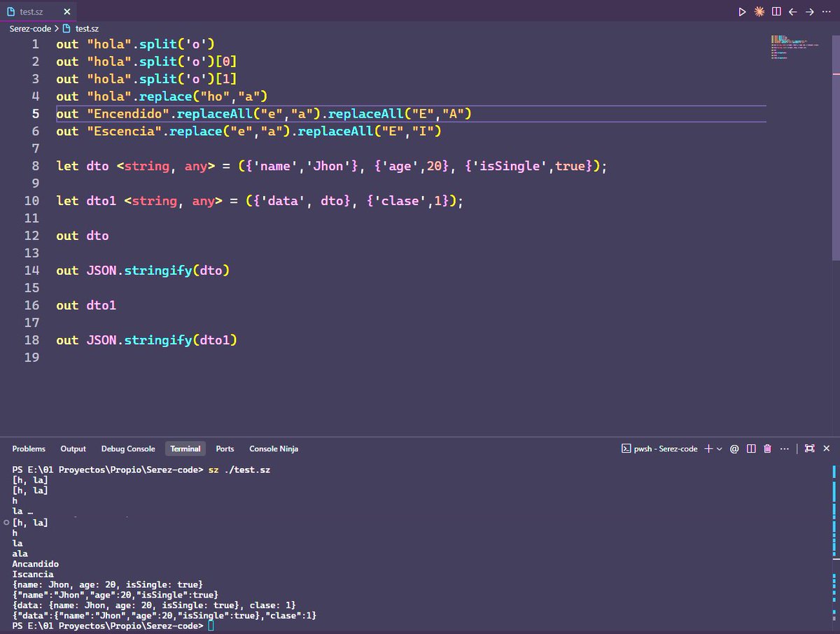Click Serez-code breadcrumb folder
The image size is (840, 634).
(30, 29)
